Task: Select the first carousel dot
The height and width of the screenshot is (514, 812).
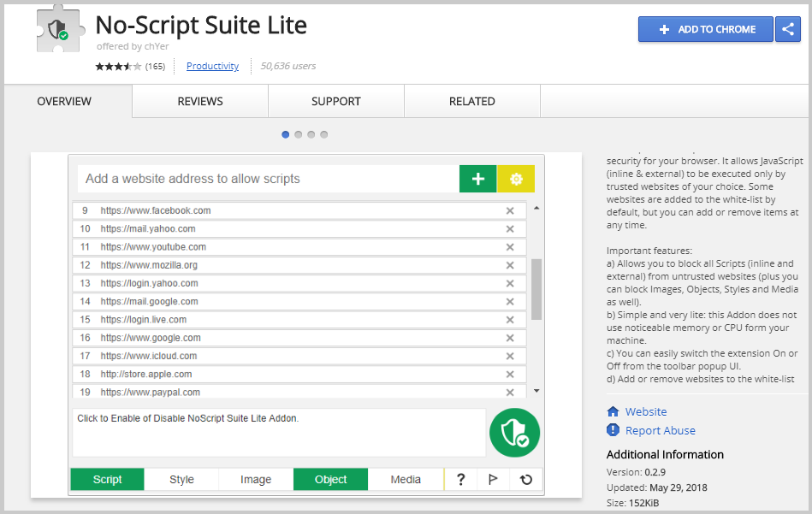Action: [x=285, y=134]
